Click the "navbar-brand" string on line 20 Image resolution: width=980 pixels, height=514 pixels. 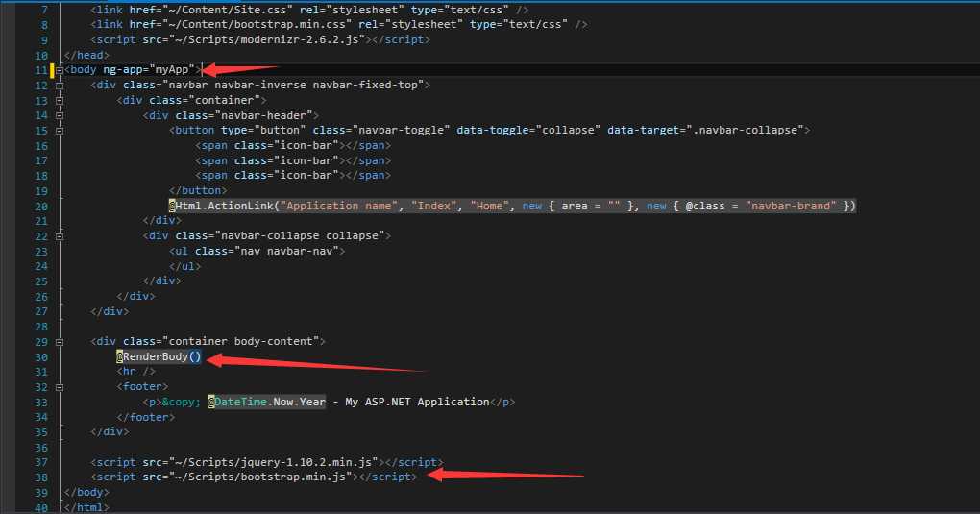pos(791,206)
